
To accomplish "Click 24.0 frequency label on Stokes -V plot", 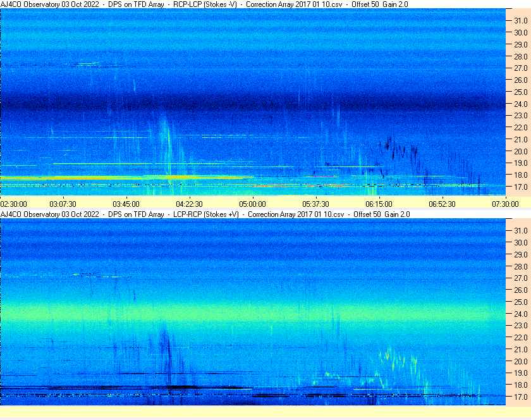I will tap(521, 104).
